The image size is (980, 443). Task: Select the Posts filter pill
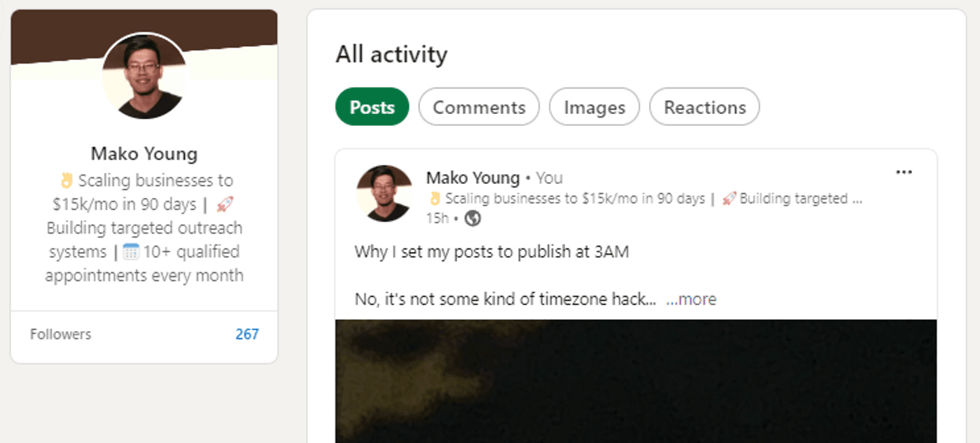click(372, 107)
